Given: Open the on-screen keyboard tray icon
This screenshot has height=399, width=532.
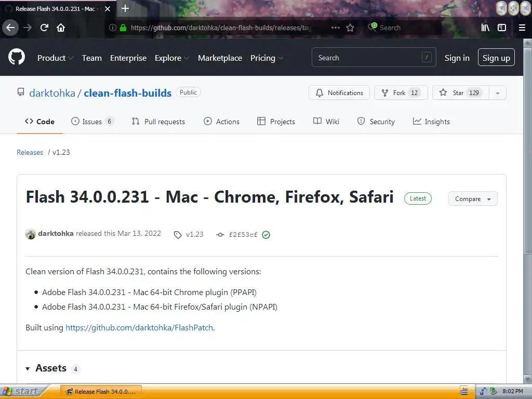Looking at the screenshot, I should click(464, 392).
